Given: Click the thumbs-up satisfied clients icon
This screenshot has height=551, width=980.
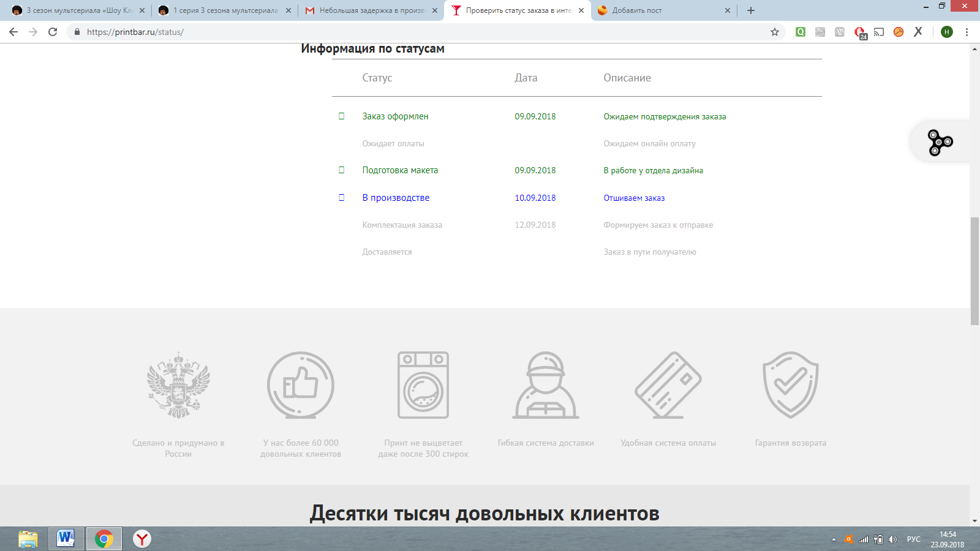Looking at the screenshot, I should (x=301, y=385).
